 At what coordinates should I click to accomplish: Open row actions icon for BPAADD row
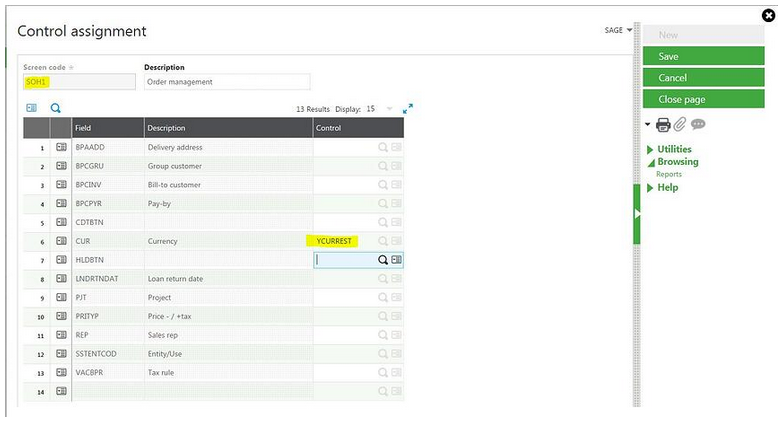(61, 147)
